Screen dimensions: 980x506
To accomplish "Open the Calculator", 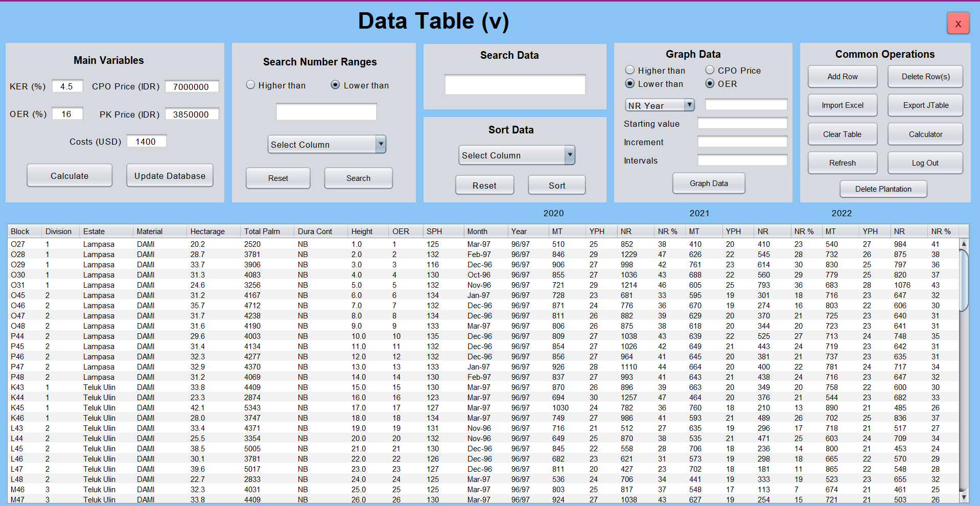I will pos(925,134).
